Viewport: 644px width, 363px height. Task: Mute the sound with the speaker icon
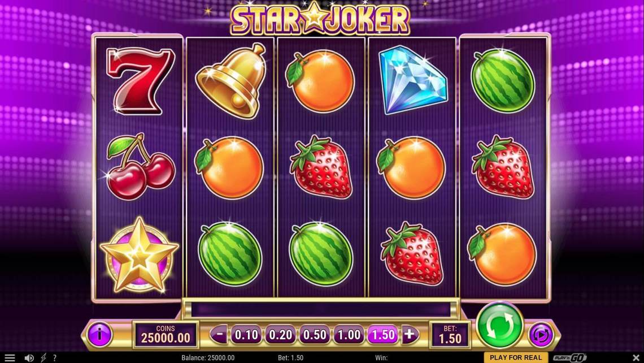pos(29,358)
